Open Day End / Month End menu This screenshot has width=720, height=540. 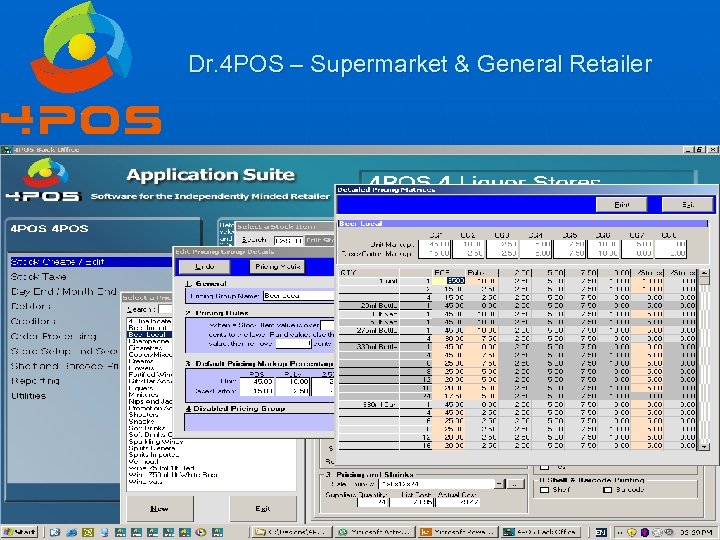(64, 292)
